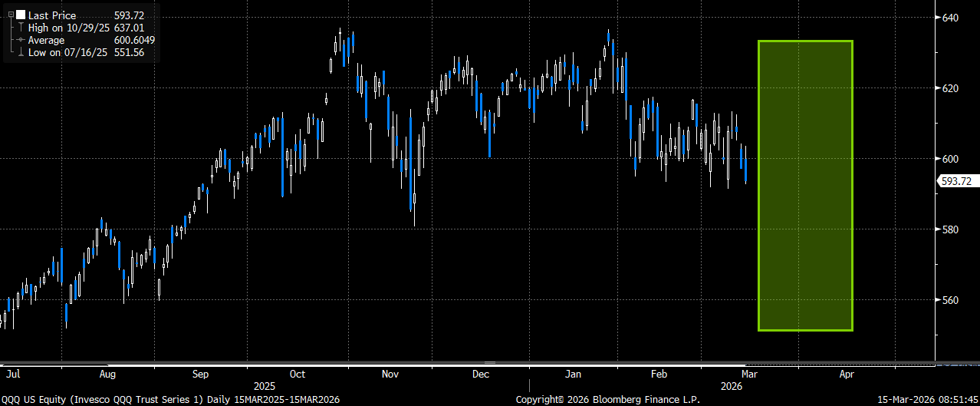The height and width of the screenshot is (406, 980).
Task: Click the 593.72 value in the legend
Action: (x=128, y=15)
